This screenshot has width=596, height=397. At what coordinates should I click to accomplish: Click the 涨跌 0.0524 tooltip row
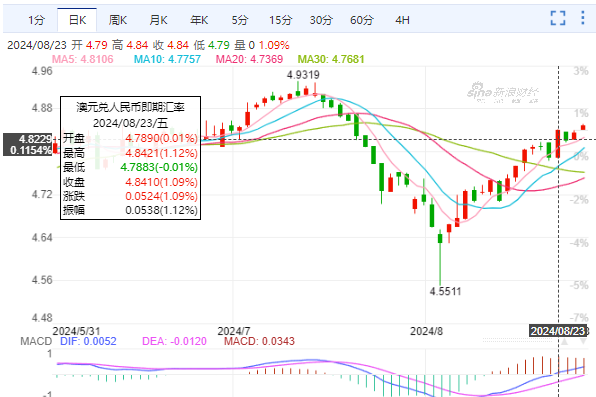tap(130, 196)
